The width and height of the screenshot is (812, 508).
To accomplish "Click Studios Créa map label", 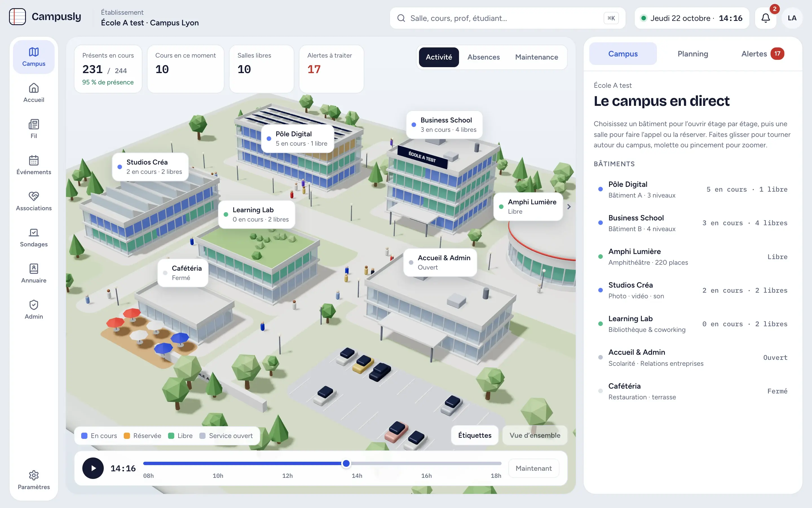I will click(x=150, y=167).
